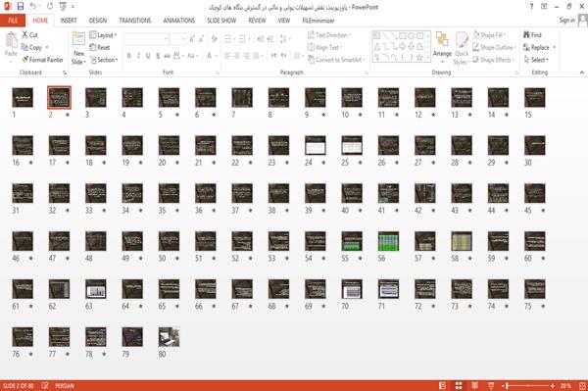The image size is (588, 391).
Task: Toggle text shadow S button
Action: 158,56
